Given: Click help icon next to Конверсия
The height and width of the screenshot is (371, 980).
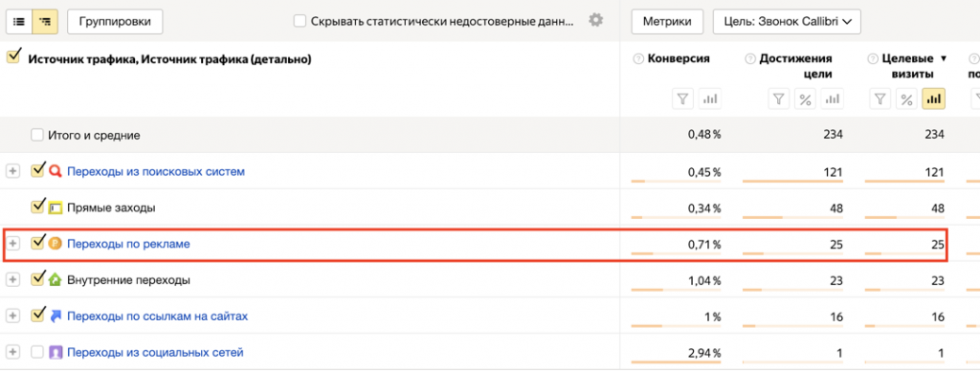Looking at the screenshot, I should (x=638, y=59).
